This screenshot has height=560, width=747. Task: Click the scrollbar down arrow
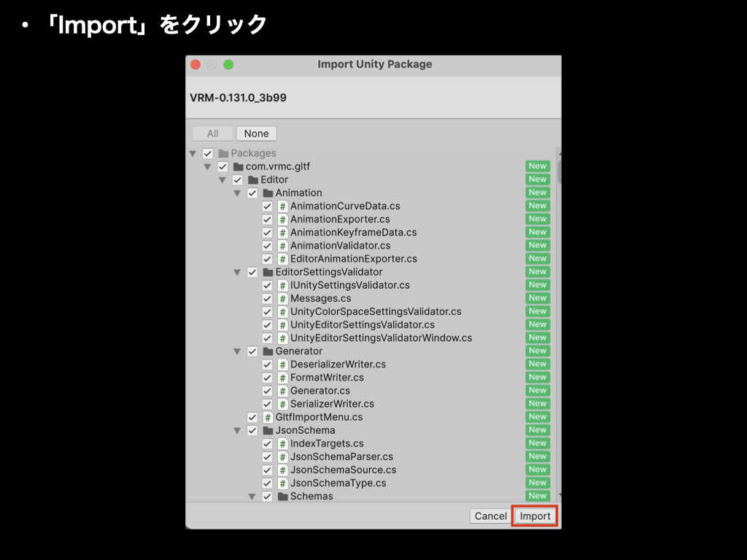click(x=560, y=496)
